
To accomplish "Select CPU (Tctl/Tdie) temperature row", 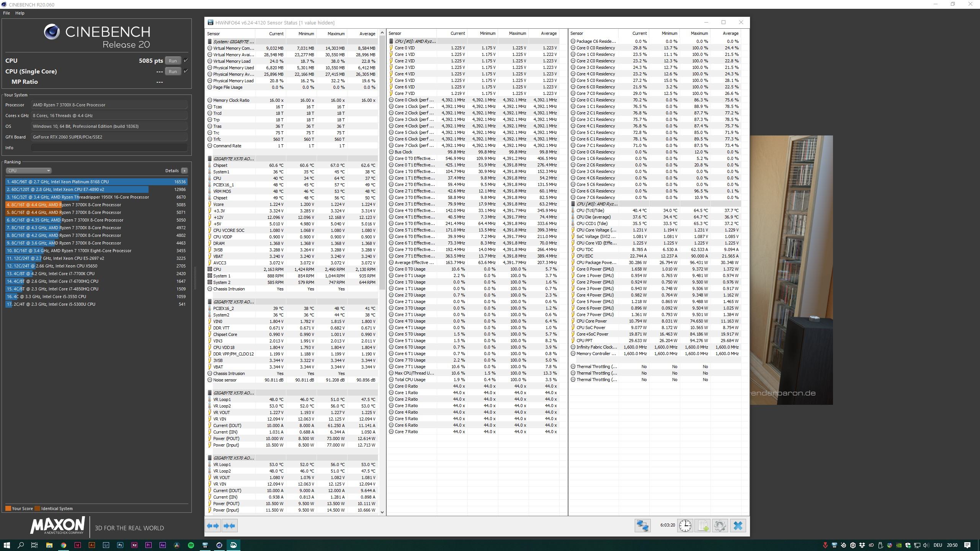I will [655, 210].
